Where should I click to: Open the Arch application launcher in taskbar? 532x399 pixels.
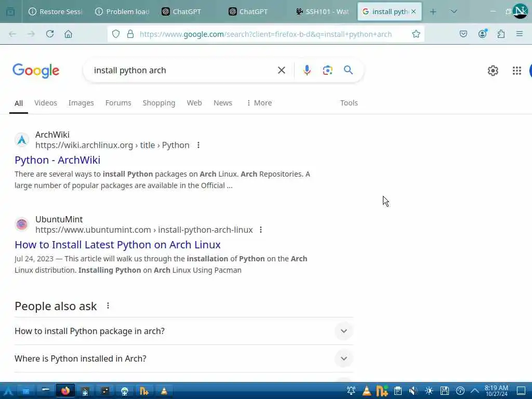pyautogui.click(x=8, y=391)
